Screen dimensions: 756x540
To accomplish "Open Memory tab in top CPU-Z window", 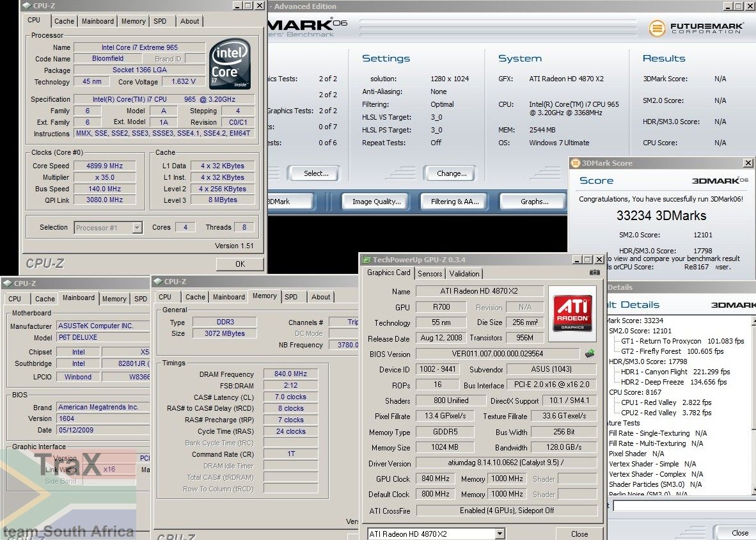I will (134, 21).
